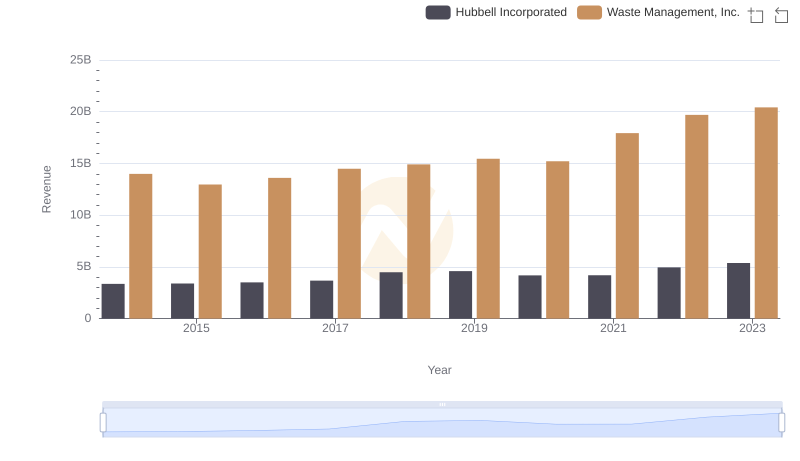Click the 15B y-axis label
Viewport: 800px width, 461px height.
click(x=81, y=164)
